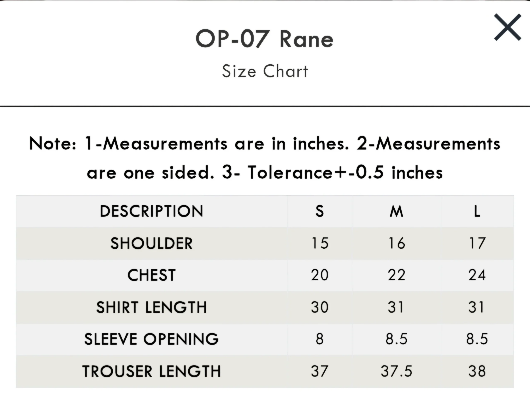Click the TROUSER LENGTH row label
Image resolution: width=530 pixels, height=420 pixels.
tap(151, 371)
